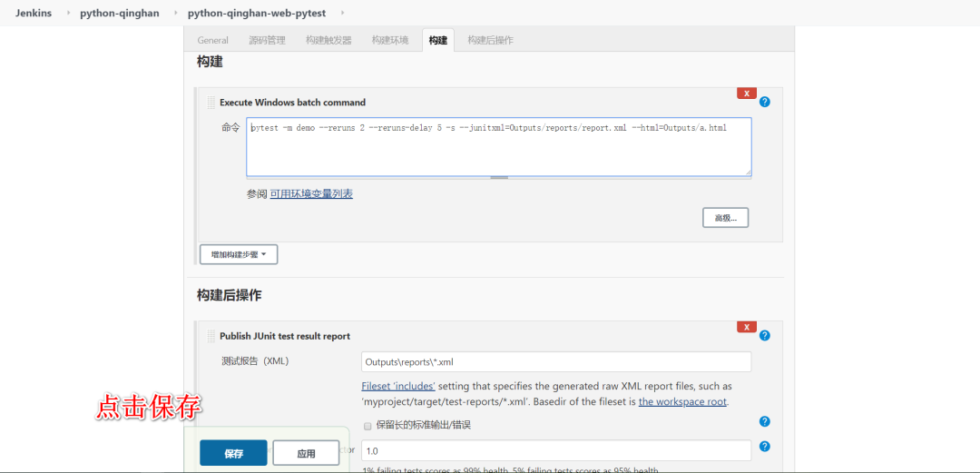
Task: Switch to the 构建环境 tab
Action: 390,40
